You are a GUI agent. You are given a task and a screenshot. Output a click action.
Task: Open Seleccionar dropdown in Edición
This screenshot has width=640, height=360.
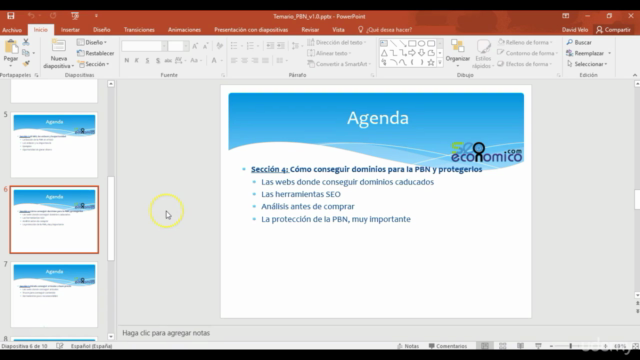point(587,64)
